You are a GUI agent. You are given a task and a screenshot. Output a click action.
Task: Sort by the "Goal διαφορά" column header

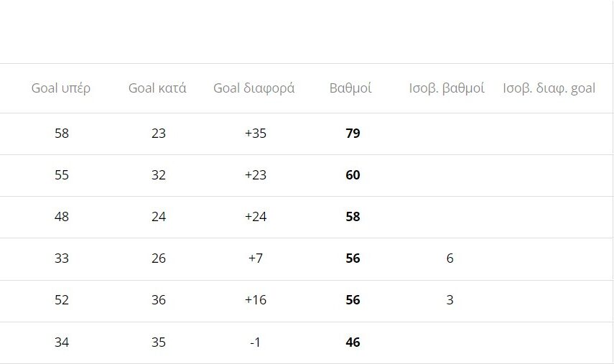pyautogui.click(x=254, y=88)
